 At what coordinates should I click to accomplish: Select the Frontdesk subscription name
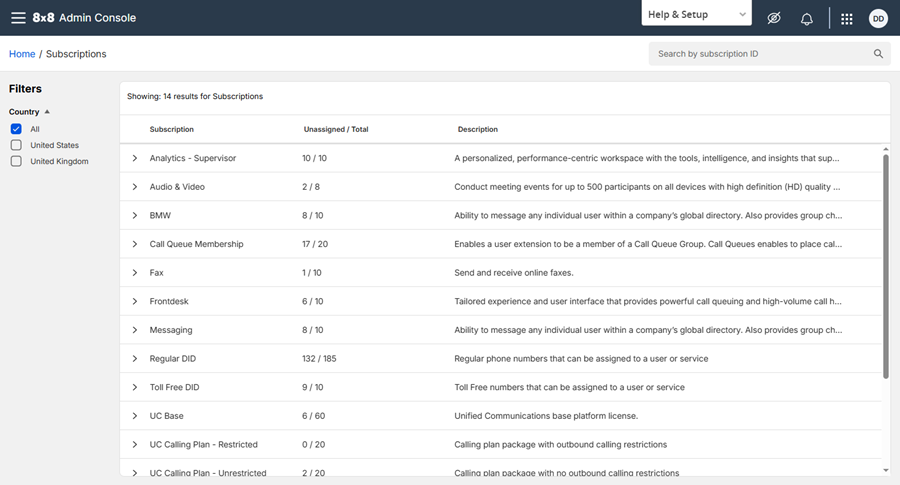169,301
